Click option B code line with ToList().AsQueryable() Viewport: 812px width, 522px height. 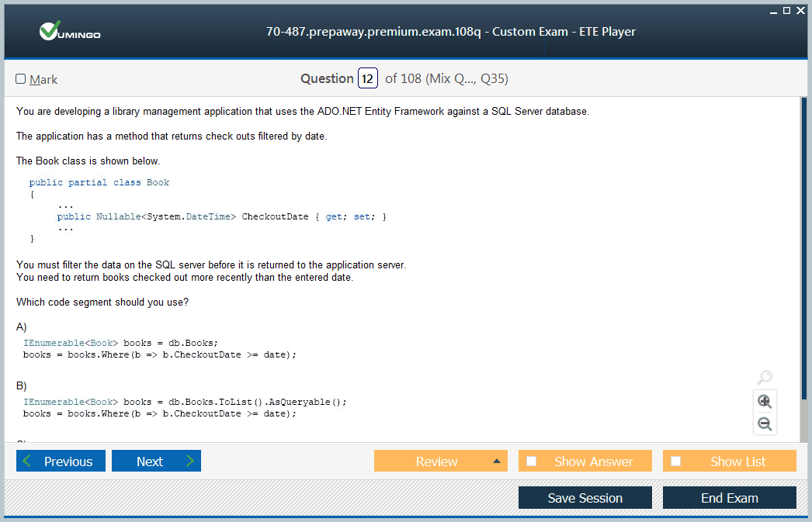pos(185,402)
